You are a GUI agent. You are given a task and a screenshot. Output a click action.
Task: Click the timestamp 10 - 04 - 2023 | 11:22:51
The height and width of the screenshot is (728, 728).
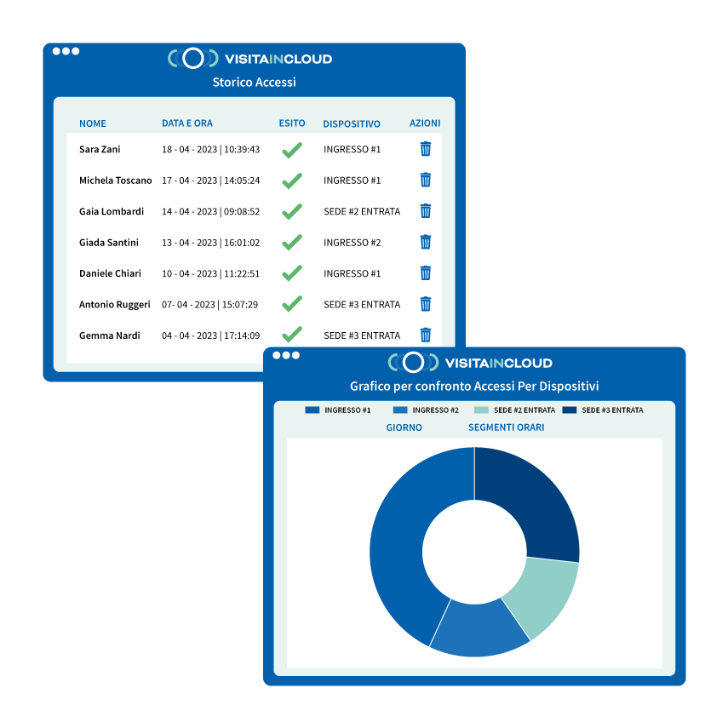coord(211,274)
